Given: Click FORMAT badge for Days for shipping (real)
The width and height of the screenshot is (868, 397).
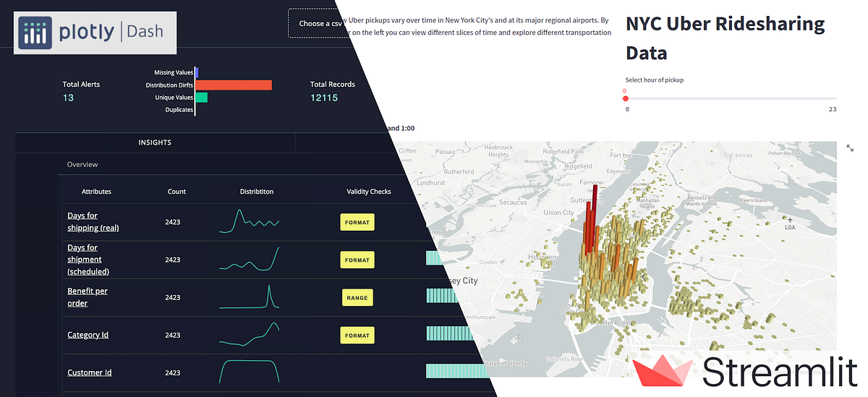Looking at the screenshot, I should point(357,222).
